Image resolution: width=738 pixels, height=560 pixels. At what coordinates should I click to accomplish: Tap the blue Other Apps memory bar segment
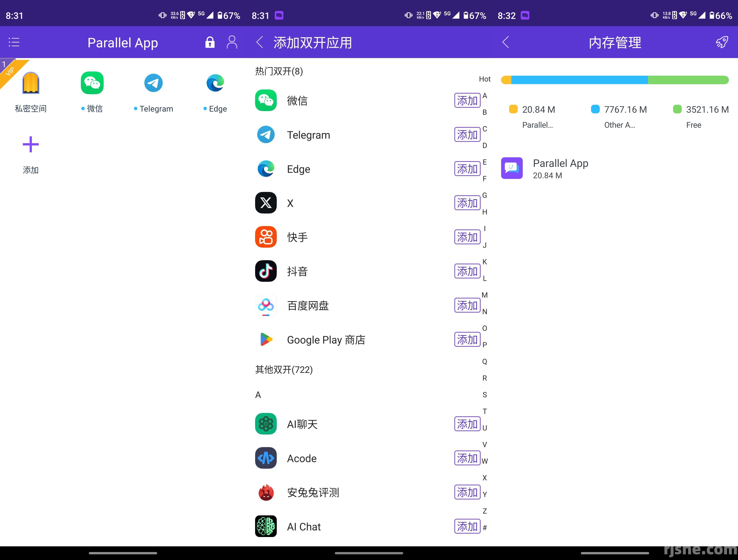[x=579, y=80]
